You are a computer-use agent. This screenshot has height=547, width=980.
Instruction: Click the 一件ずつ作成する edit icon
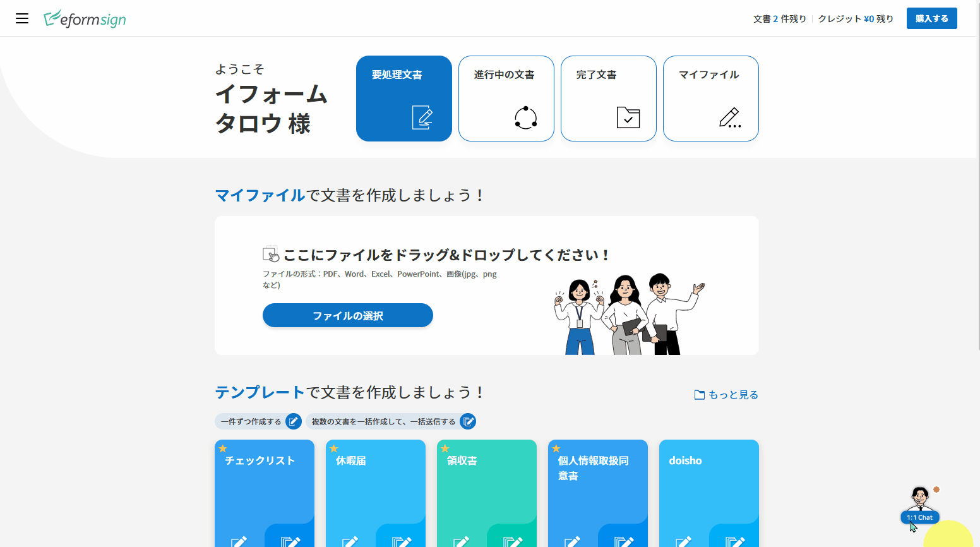(294, 421)
